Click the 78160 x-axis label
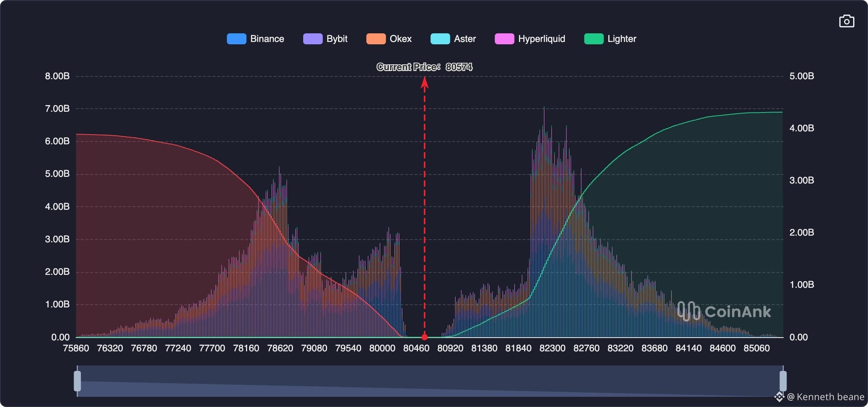868x407 pixels. click(x=246, y=348)
